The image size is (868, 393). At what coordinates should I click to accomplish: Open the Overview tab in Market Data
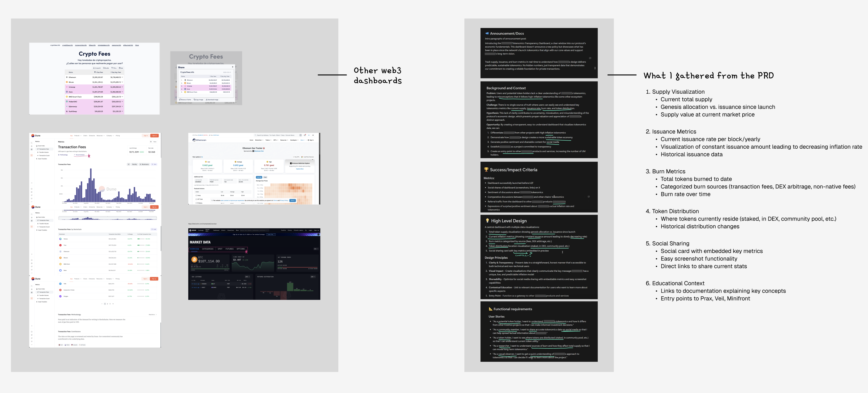click(195, 249)
